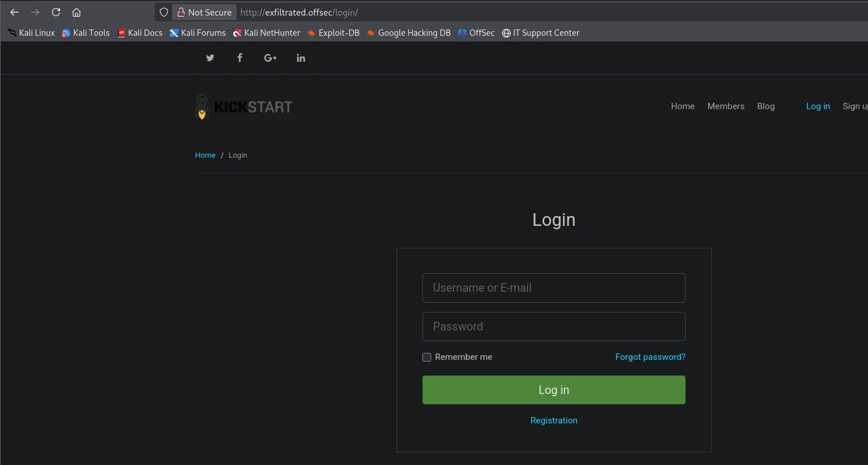Screen dimensions: 868x465
Task: Open the LinkedIn social icon
Action: [301, 58]
